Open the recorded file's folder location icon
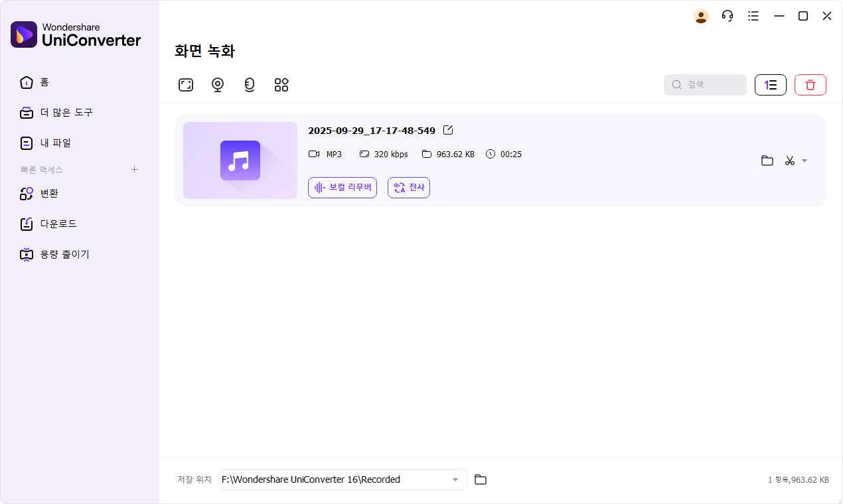The height and width of the screenshot is (504, 843). click(767, 160)
